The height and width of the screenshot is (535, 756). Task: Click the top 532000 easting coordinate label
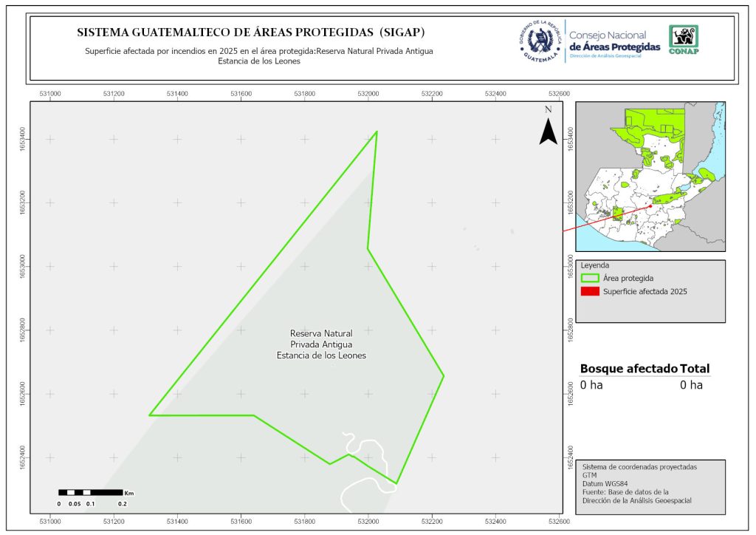pos(368,94)
